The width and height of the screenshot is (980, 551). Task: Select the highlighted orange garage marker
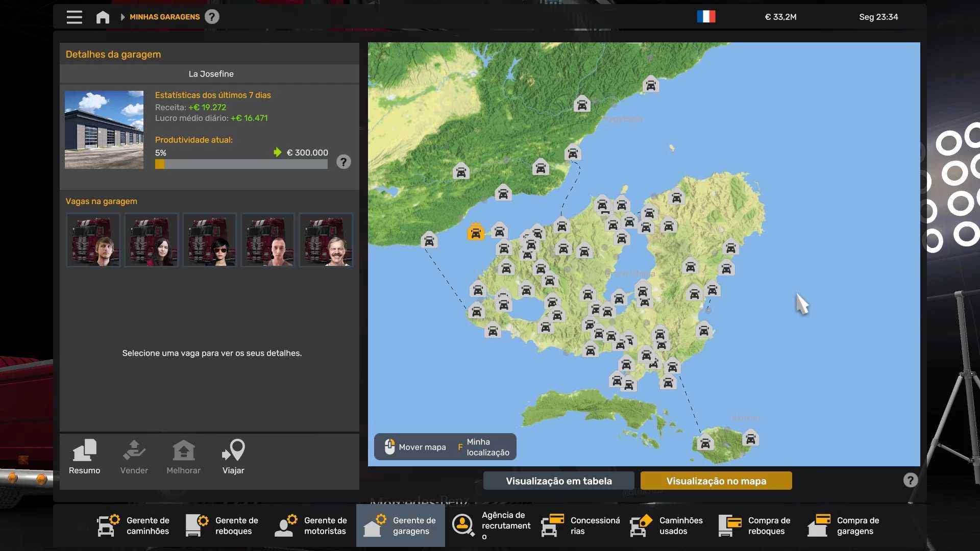click(x=475, y=232)
